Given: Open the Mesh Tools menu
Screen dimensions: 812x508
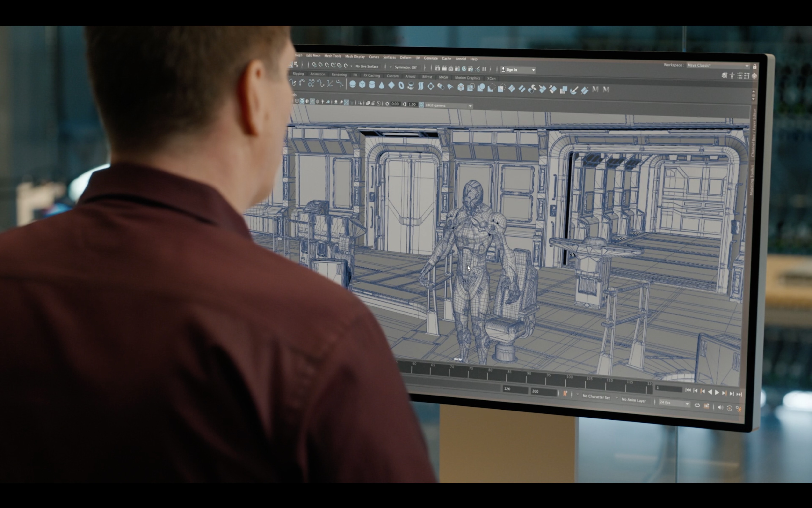Looking at the screenshot, I should pos(333,56).
